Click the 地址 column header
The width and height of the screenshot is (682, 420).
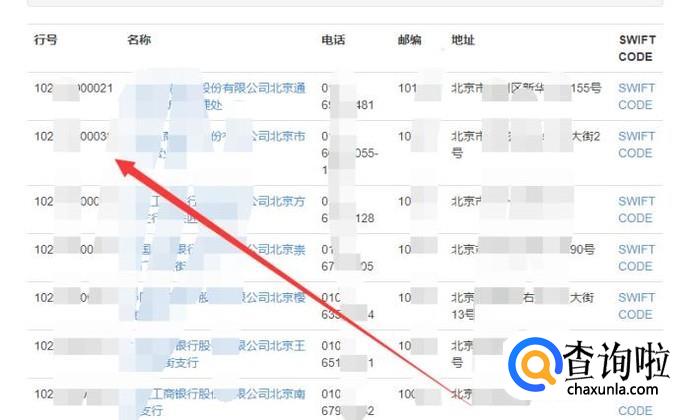point(463,41)
